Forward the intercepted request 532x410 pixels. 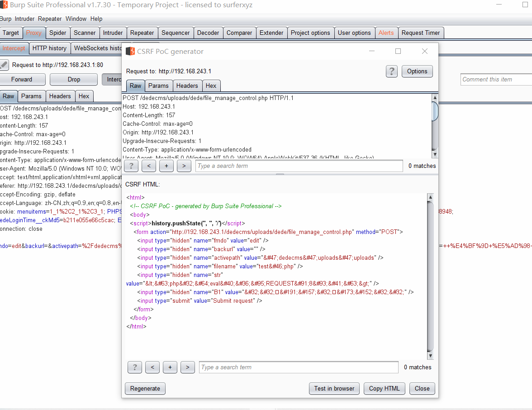click(x=22, y=80)
